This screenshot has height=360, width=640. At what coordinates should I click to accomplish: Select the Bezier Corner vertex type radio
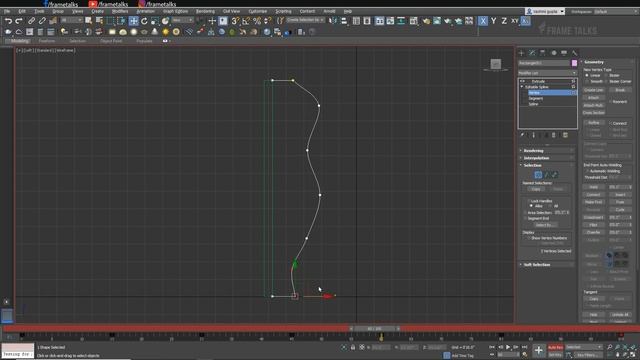[606, 82]
